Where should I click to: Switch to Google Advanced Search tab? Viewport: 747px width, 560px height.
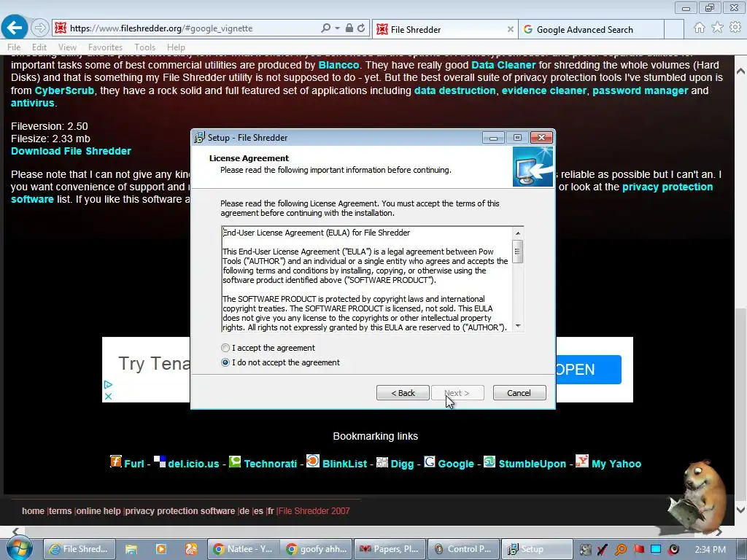click(591, 29)
